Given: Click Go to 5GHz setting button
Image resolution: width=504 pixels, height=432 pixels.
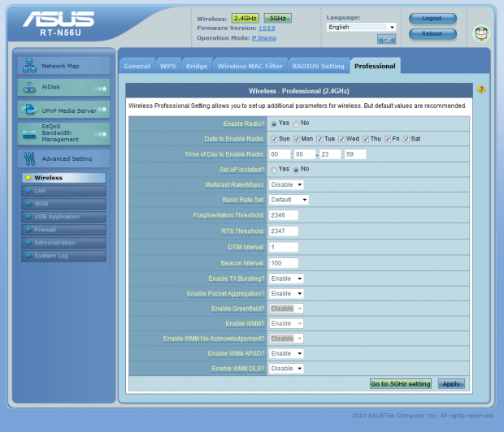Looking at the screenshot, I should click(401, 384).
